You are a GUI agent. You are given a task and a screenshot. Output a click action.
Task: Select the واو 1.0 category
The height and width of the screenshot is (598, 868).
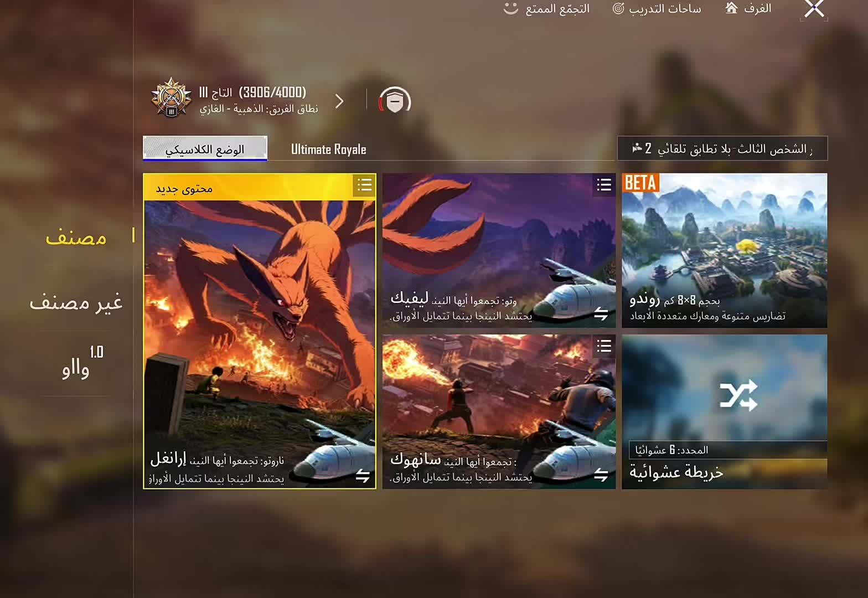click(82, 363)
